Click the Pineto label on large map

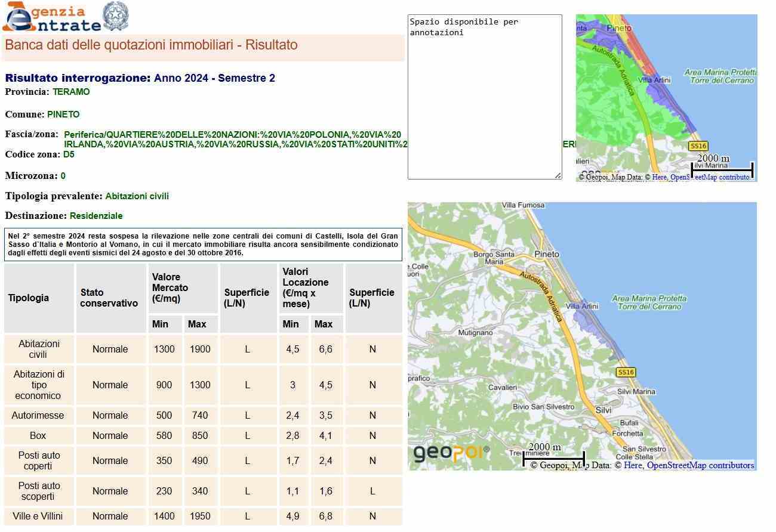(x=547, y=254)
